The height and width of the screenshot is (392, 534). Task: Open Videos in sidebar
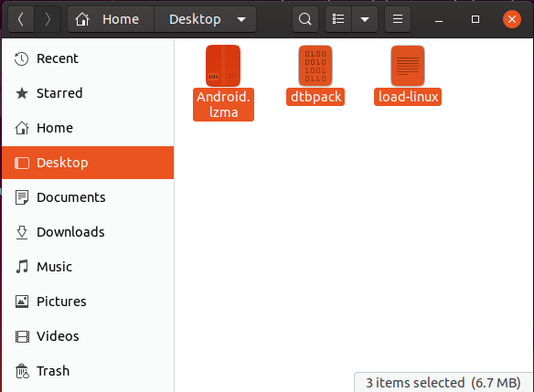(x=88, y=336)
